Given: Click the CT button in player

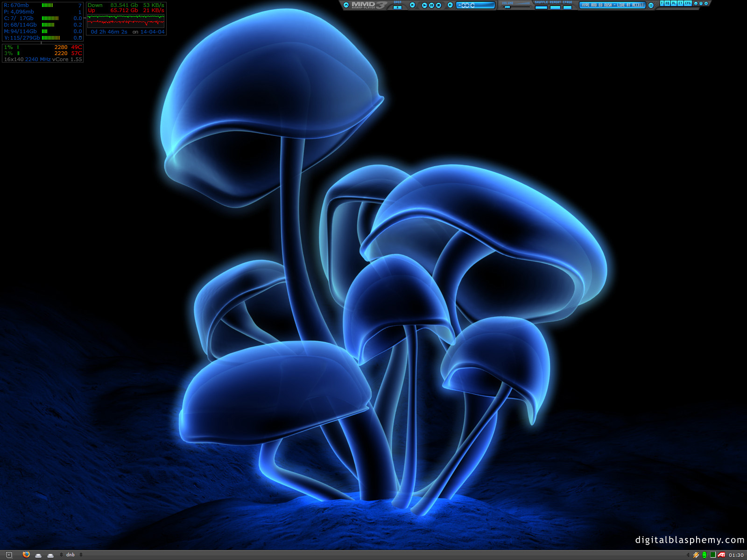Looking at the screenshot, I should click(680, 3).
